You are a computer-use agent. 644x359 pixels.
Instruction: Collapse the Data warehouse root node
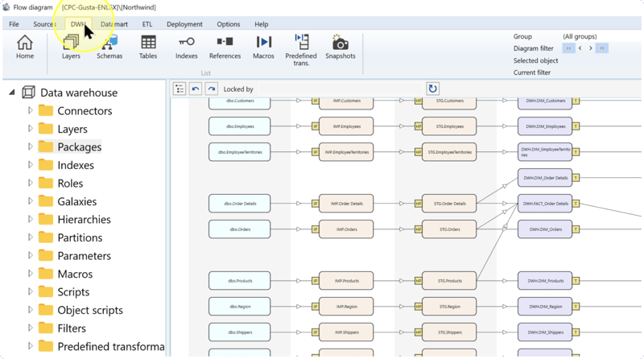pos(12,93)
